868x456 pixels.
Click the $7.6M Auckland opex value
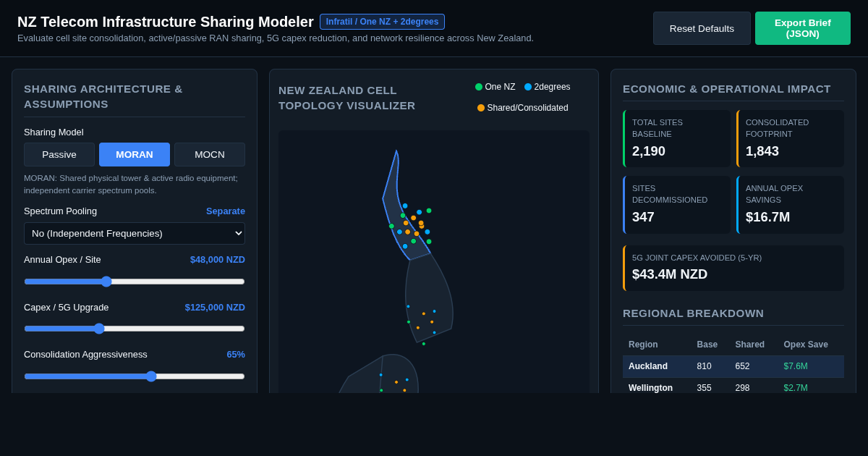click(796, 366)
